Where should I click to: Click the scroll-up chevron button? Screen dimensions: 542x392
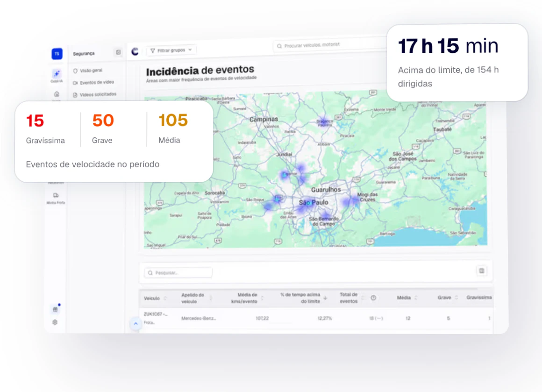[135, 324]
